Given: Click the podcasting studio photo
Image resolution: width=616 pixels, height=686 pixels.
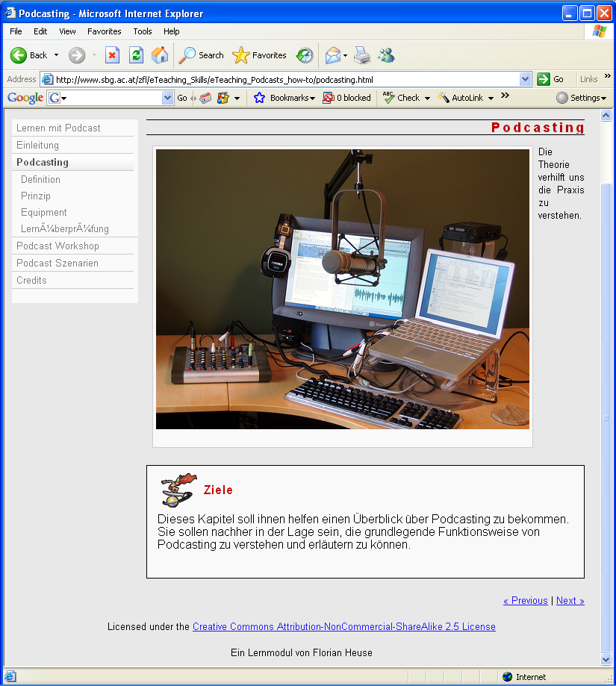Looking at the screenshot, I should [343, 289].
